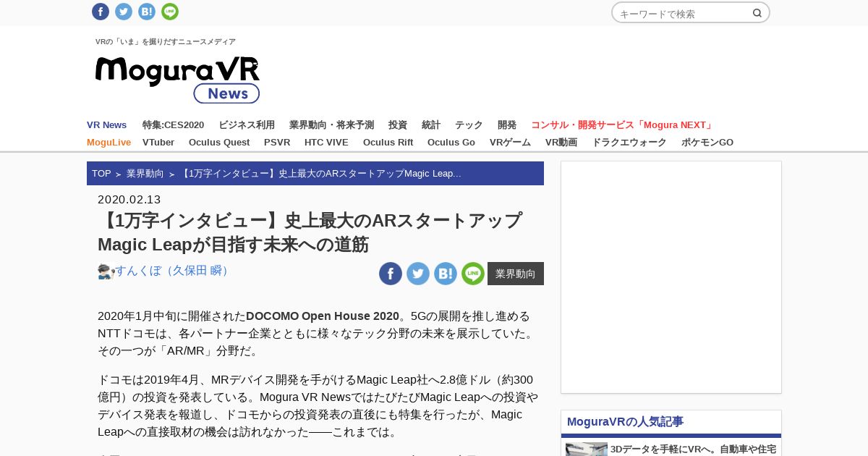Click 業界動向 in the breadcrumb
868x456 pixels.
tap(145, 174)
